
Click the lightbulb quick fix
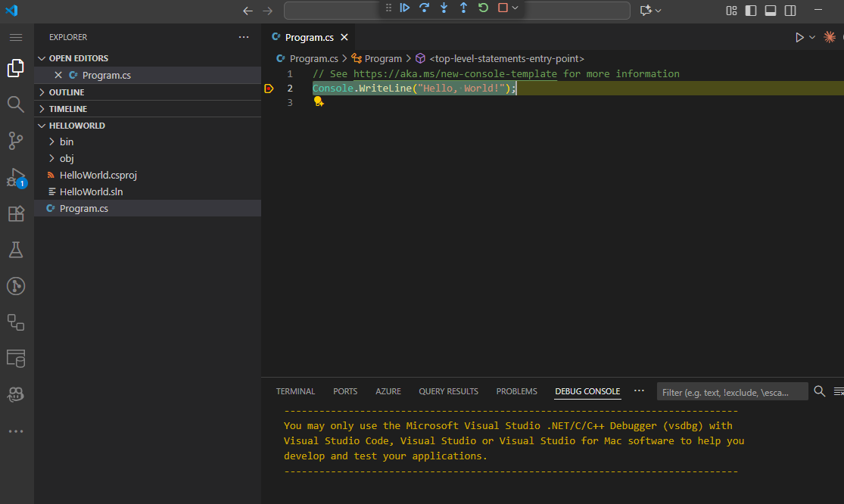[318, 101]
